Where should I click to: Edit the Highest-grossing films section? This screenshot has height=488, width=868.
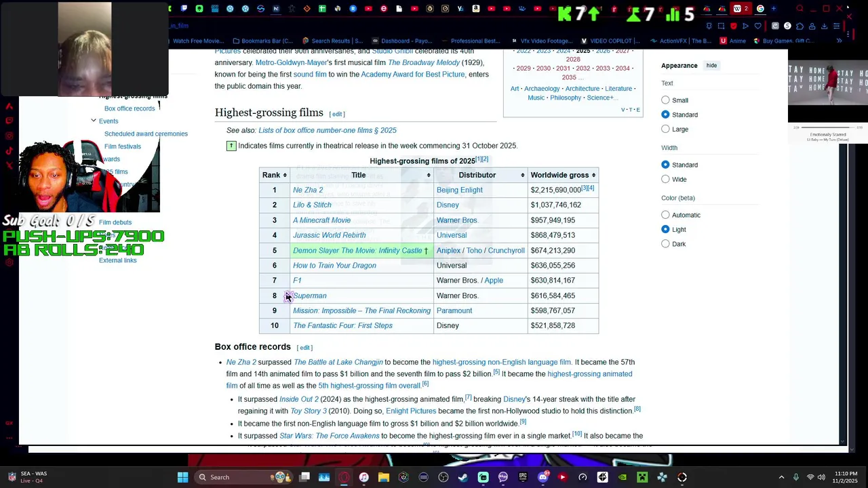337,114
